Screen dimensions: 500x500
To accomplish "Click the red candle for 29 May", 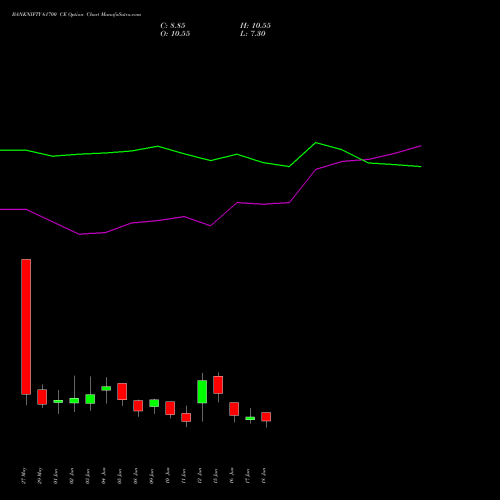I will click(x=42, y=397).
